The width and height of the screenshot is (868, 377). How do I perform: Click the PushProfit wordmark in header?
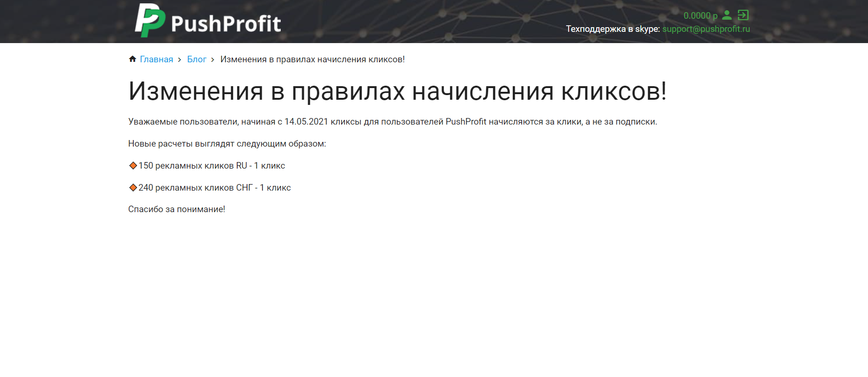226,23
